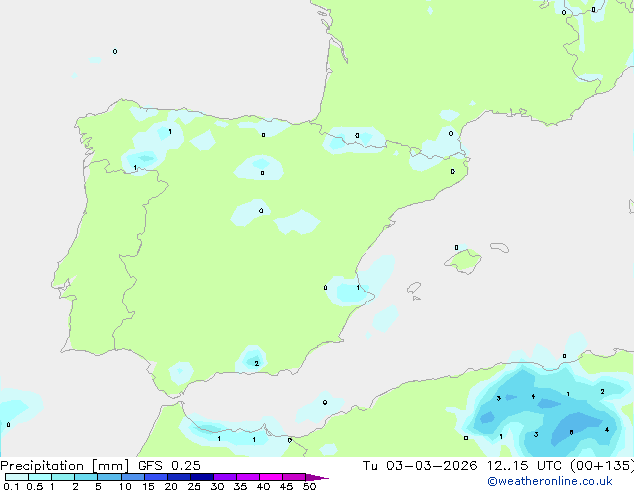Viewport: 634px width, 490px height.
Task: Click the "10" legend scale label
Action: coord(125,486)
